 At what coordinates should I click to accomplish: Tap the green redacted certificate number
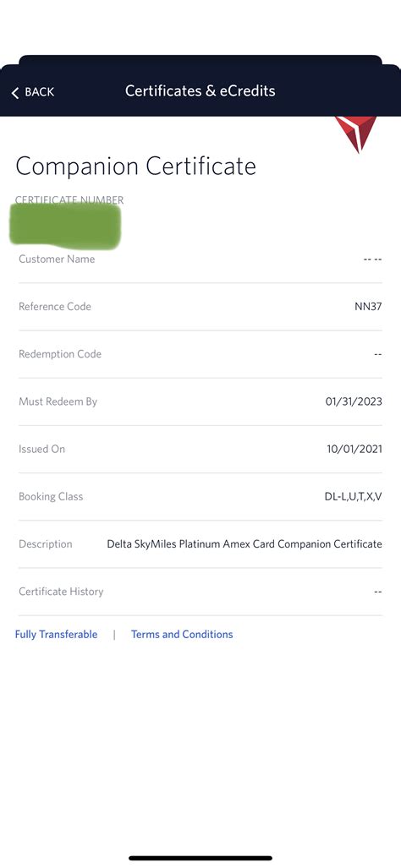coord(65,226)
